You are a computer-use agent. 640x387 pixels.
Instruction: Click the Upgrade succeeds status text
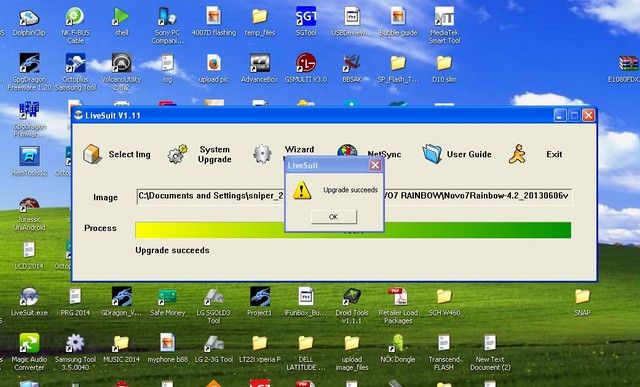(172, 250)
